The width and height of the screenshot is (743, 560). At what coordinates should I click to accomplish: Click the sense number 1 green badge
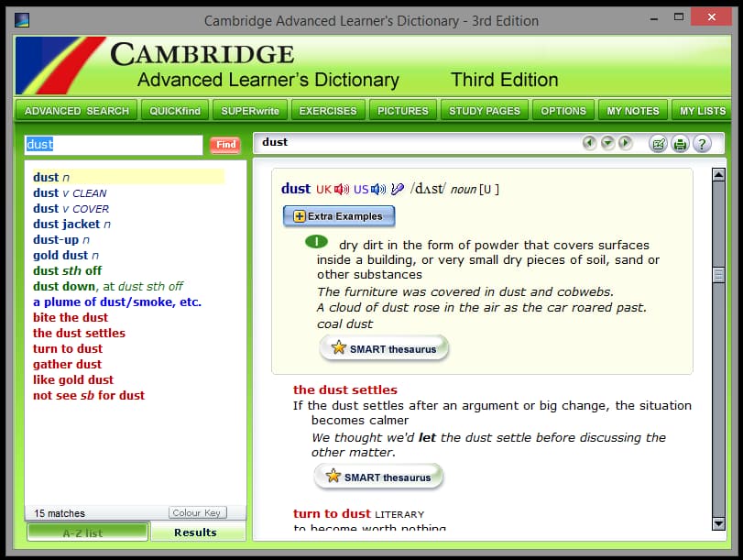point(317,242)
